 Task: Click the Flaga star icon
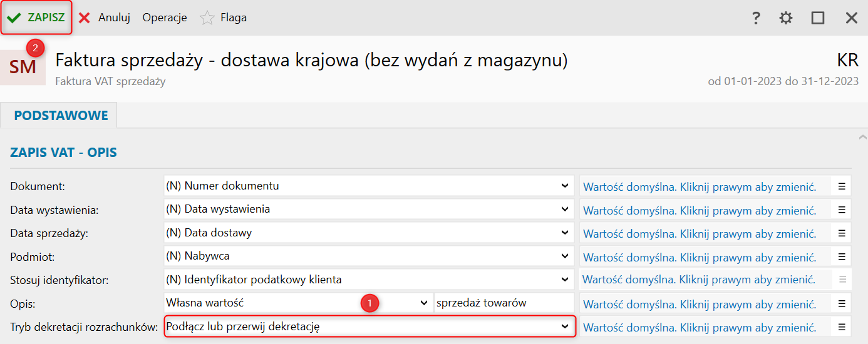(x=207, y=18)
